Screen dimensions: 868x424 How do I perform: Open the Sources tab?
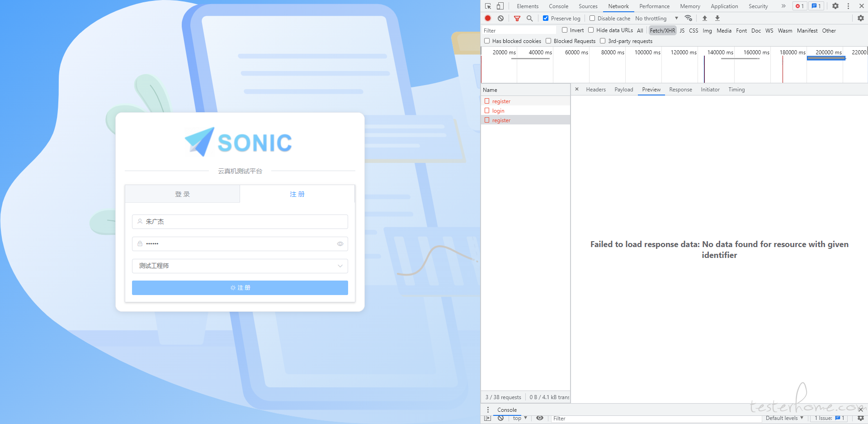(588, 6)
